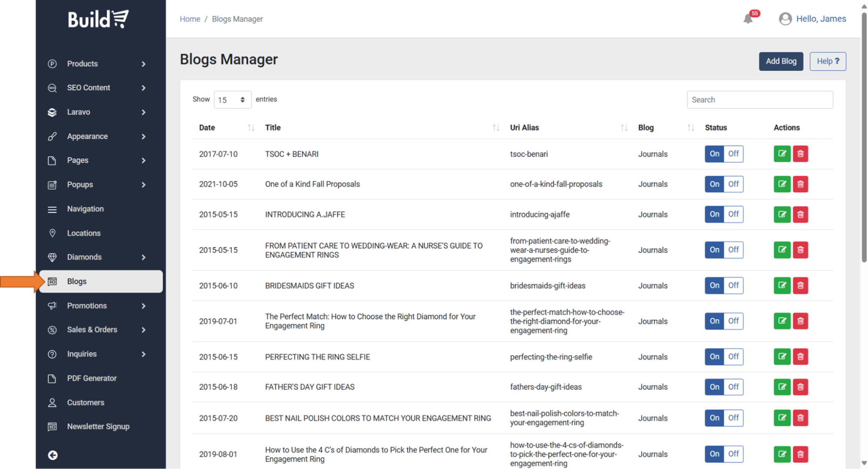
Task: Click into the Search input field
Action: [x=759, y=100]
